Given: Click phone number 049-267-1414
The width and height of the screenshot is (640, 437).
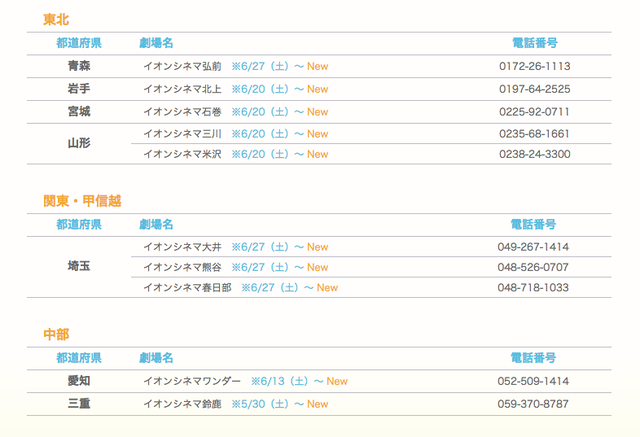Looking at the screenshot, I should [533, 247].
